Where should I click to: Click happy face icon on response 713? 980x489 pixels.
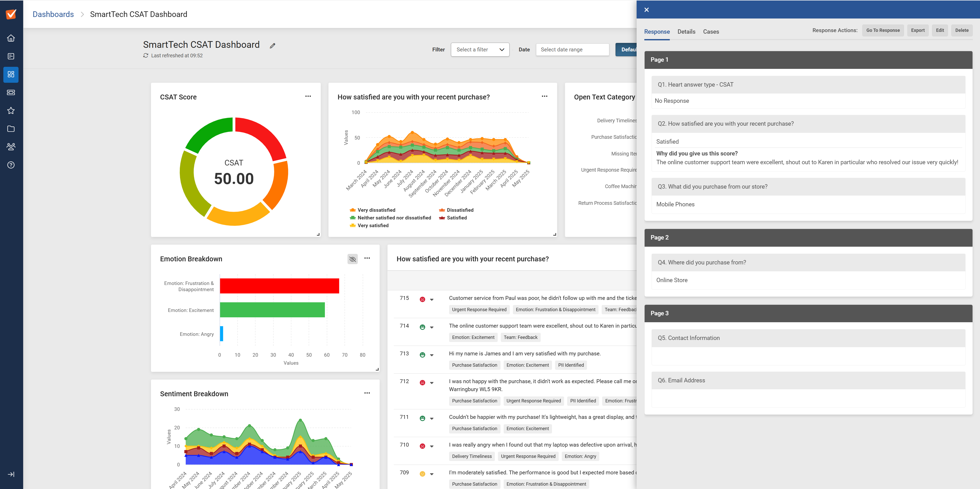[422, 355]
